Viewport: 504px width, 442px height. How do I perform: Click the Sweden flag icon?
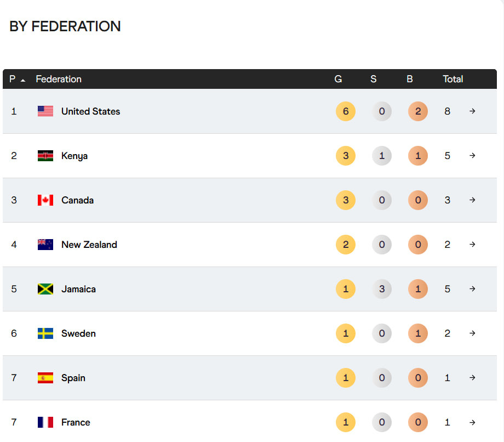(x=45, y=333)
